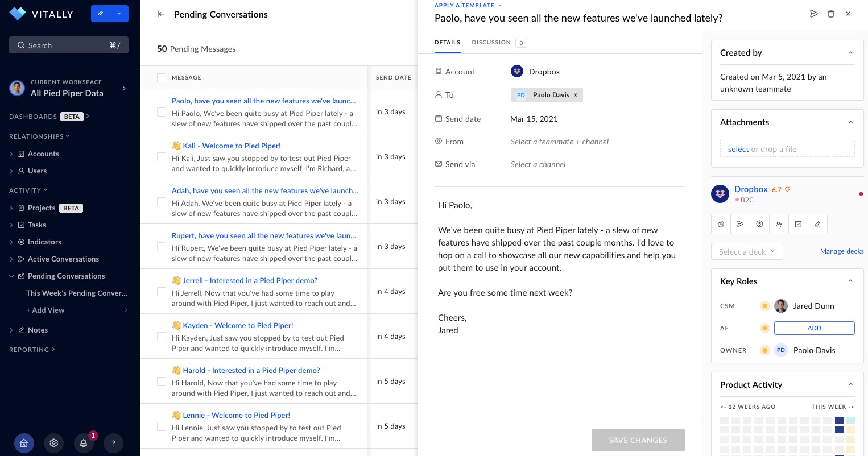Image resolution: width=868 pixels, height=456 pixels.
Task: Click the Save Changes button
Action: (x=638, y=440)
